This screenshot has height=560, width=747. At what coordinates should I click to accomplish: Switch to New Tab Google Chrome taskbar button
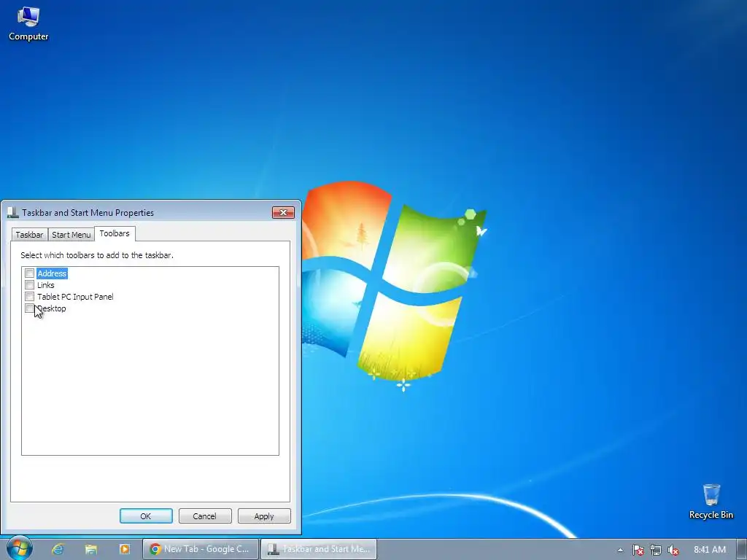pyautogui.click(x=200, y=549)
